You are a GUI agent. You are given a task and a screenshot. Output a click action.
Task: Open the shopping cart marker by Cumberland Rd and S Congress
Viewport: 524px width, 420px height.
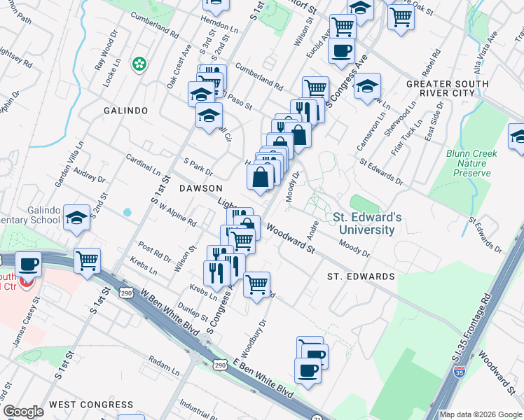point(315,88)
